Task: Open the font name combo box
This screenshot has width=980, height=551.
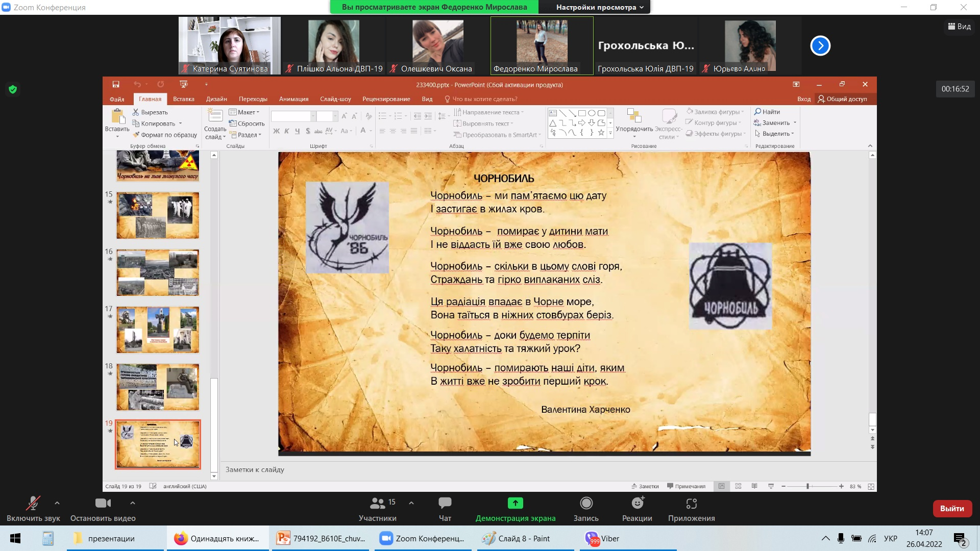Action: point(293,116)
